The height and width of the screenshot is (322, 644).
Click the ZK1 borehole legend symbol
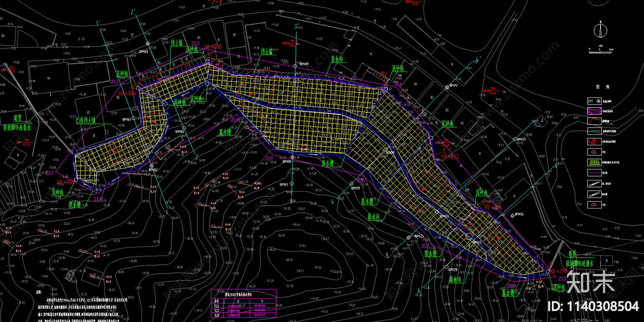pos(594,101)
